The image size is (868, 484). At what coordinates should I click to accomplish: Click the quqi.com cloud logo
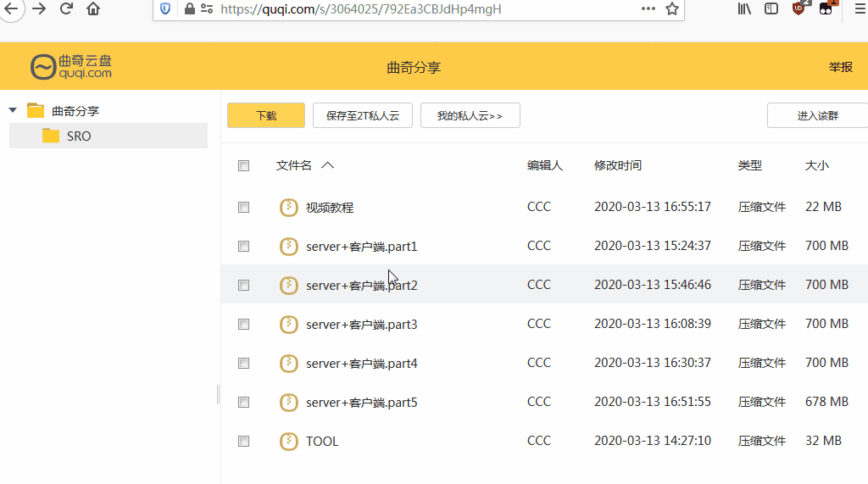pos(71,67)
